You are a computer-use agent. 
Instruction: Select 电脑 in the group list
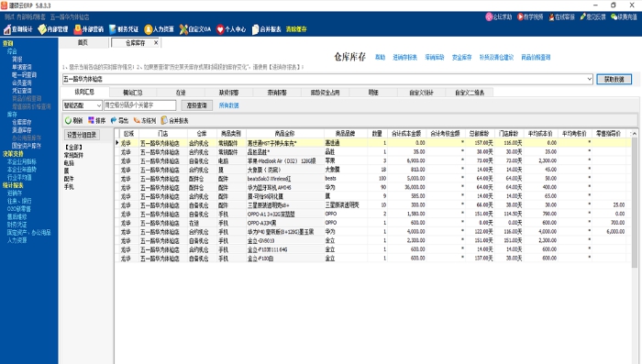coord(69,163)
